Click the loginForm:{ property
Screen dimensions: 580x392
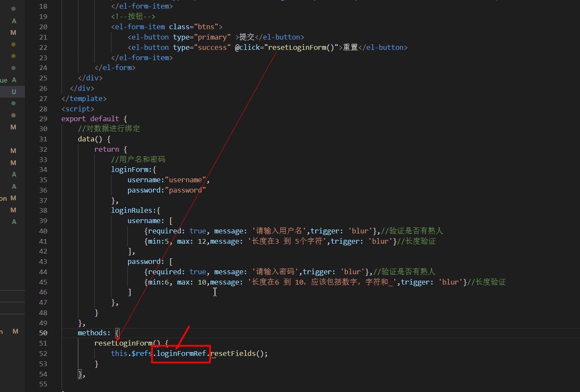(133, 169)
